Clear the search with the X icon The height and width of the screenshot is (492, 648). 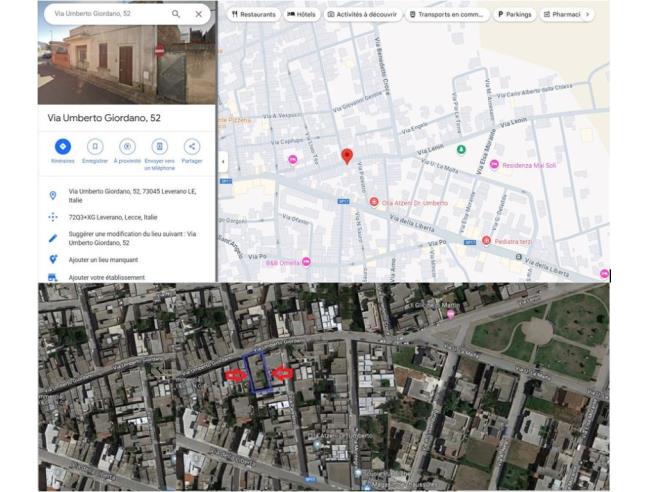(198, 15)
